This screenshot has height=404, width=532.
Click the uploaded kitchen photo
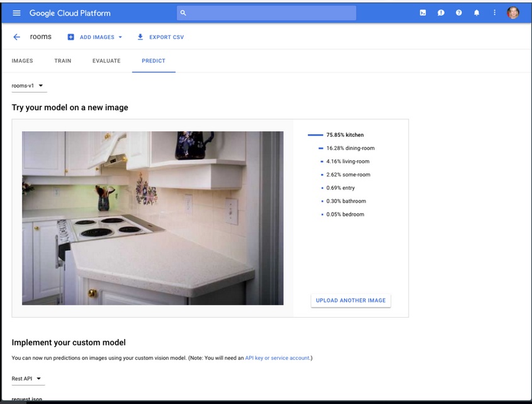152,218
